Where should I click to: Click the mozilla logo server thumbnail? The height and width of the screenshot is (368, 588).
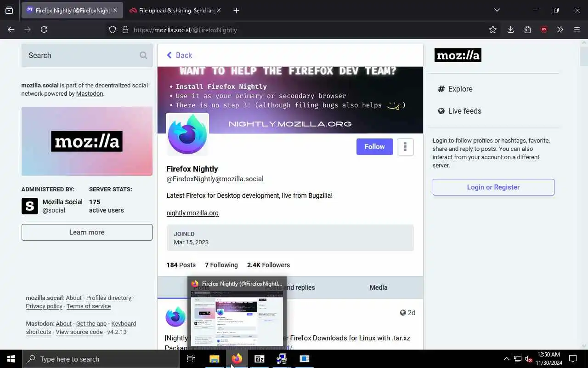click(87, 141)
